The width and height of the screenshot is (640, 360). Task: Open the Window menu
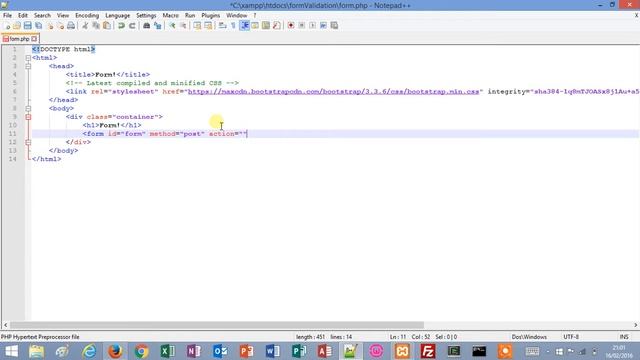coord(237,16)
